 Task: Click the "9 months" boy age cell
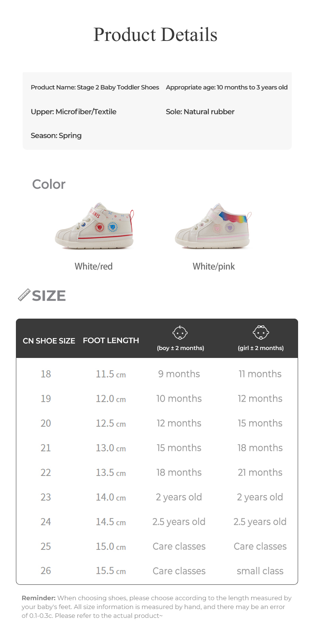tap(179, 374)
